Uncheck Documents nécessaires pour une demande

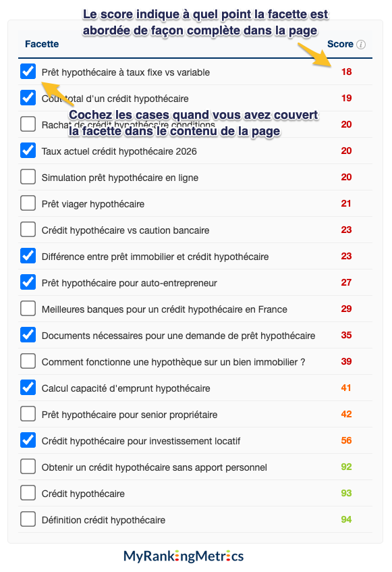[28, 335]
